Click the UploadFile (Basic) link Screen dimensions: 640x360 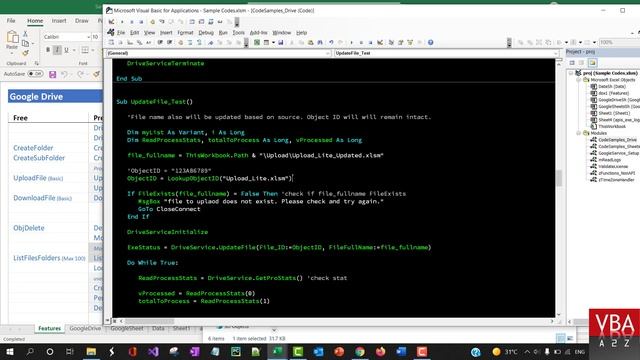click(x=38, y=178)
